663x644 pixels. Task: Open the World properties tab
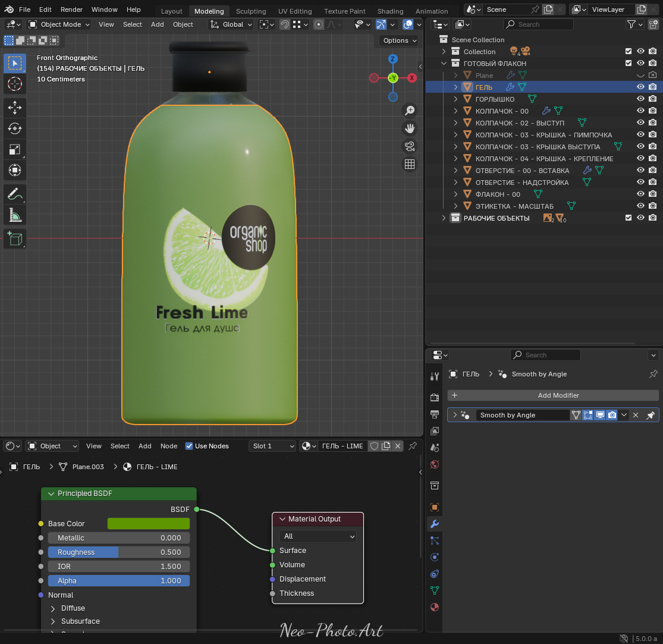click(434, 464)
